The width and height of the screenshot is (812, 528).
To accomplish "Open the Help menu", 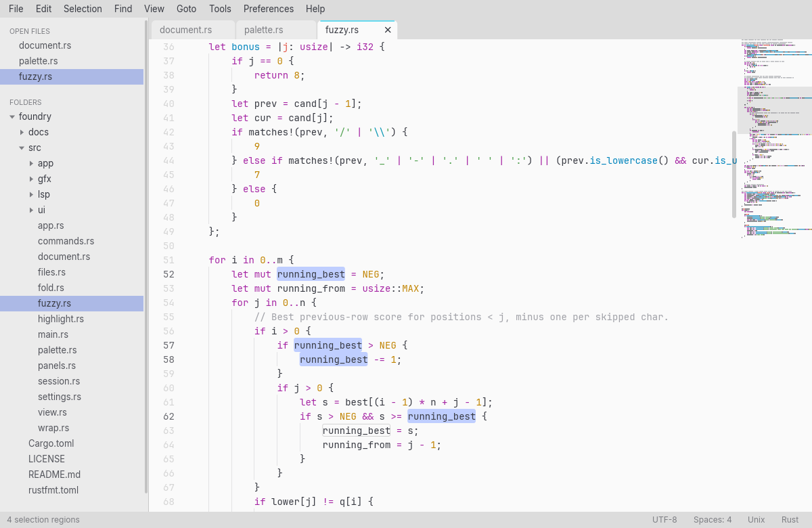I will [315, 9].
